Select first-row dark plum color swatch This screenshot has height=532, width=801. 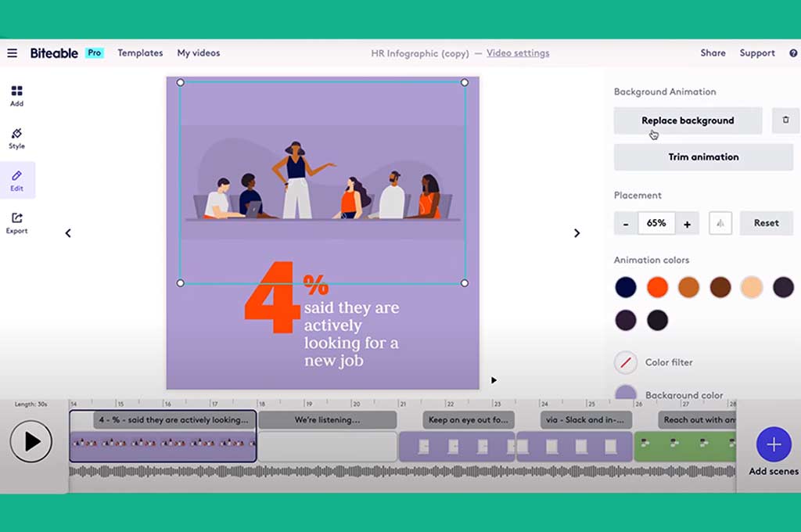(x=783, y=287)
